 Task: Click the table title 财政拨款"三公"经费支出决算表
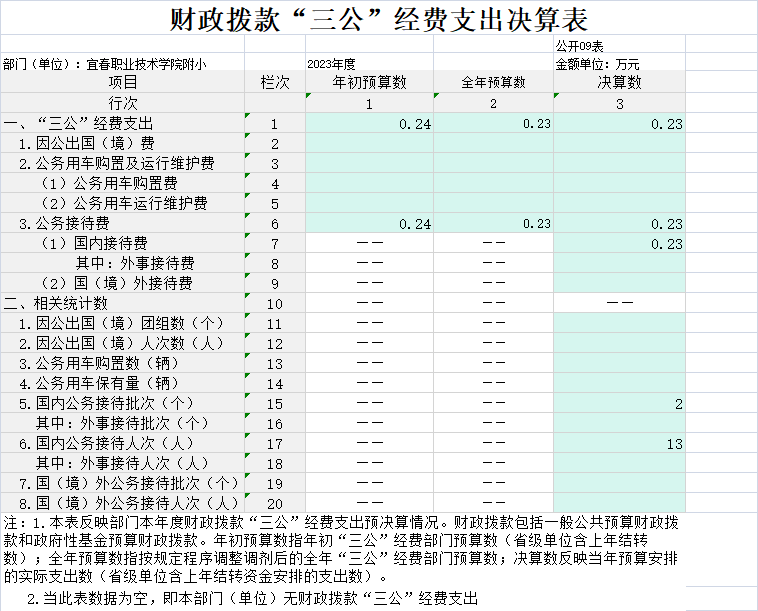coord(378,20)
